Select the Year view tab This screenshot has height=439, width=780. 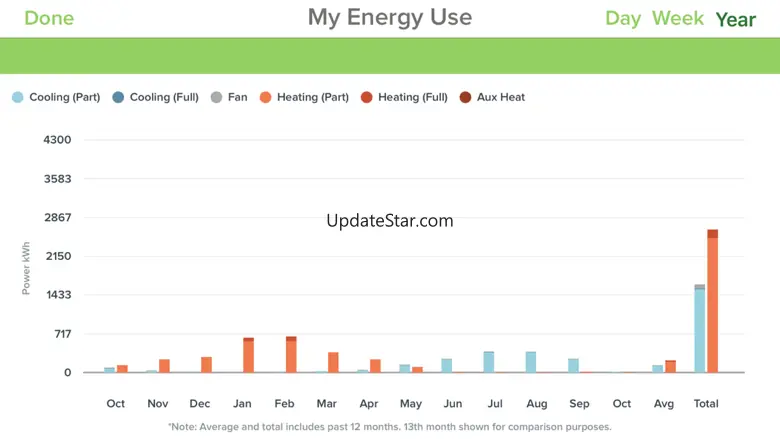(x=736, y=19)
